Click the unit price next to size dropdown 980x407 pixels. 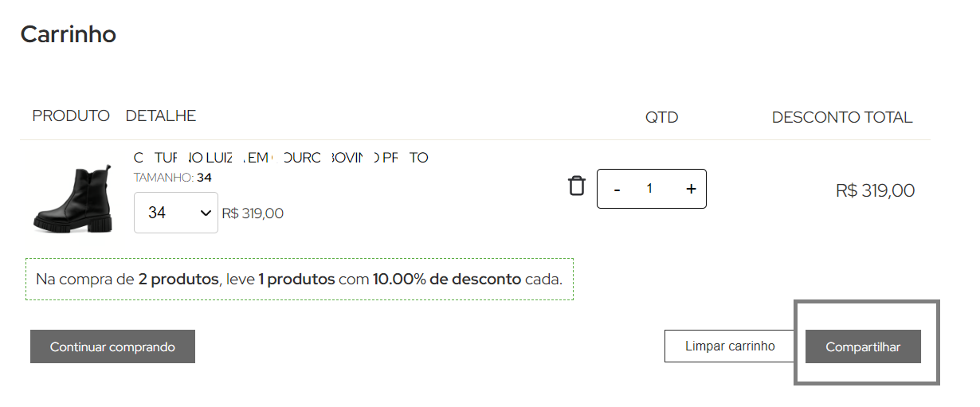pyautogui.click(x=253, y=213)
